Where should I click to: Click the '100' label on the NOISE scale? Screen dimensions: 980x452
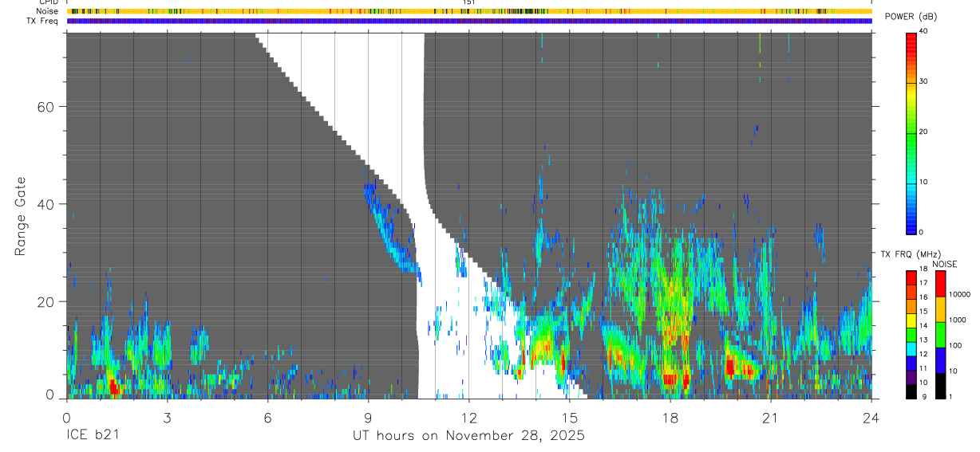tap(957, 345)
